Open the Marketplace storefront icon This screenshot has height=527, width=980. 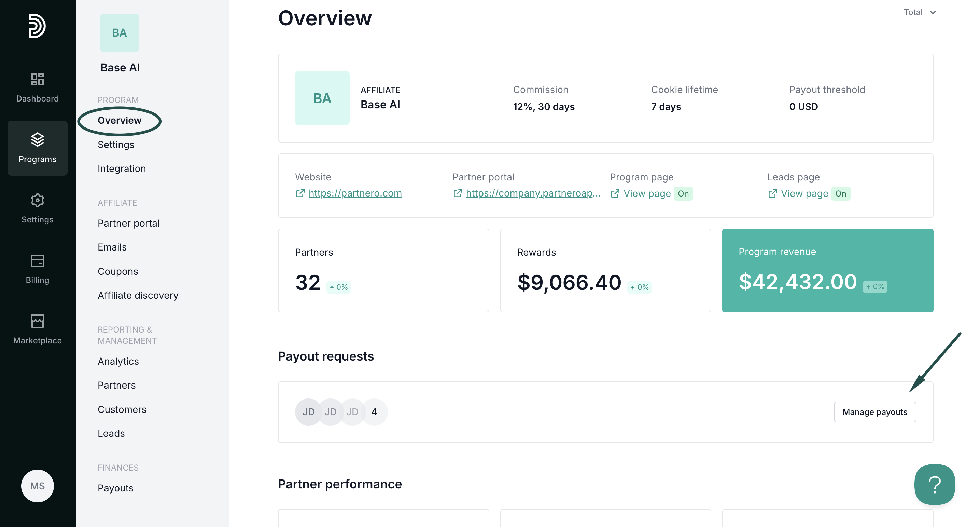pos(37,321)
